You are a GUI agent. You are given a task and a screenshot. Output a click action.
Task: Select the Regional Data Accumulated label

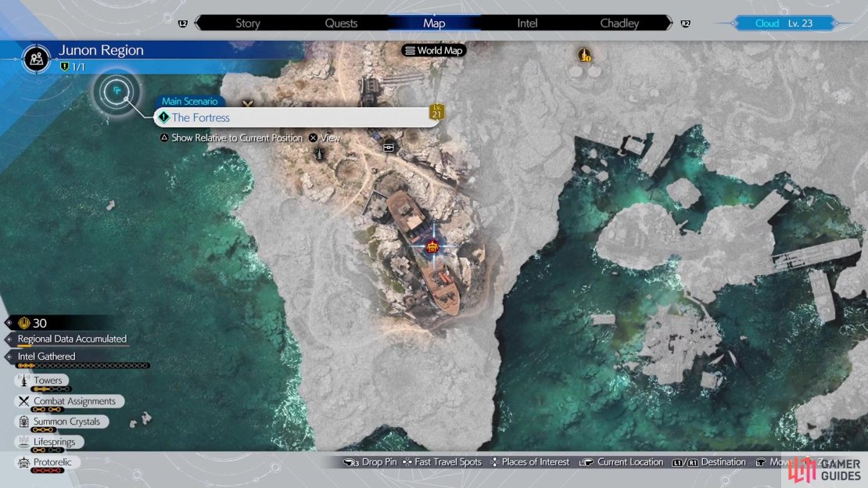pyautogui.click(x=72, y=339)
